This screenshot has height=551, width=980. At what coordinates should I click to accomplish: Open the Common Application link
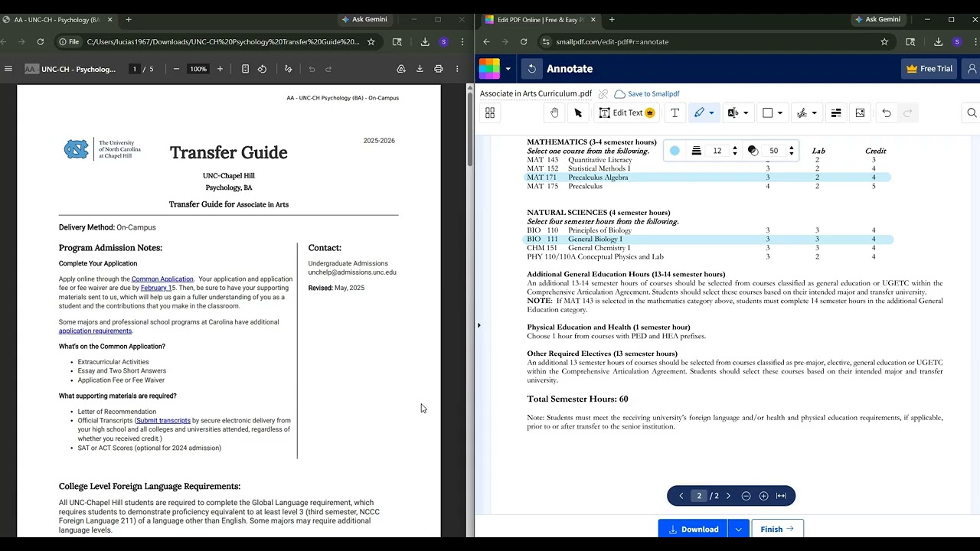pyautogui.click(x=162, y=279)
